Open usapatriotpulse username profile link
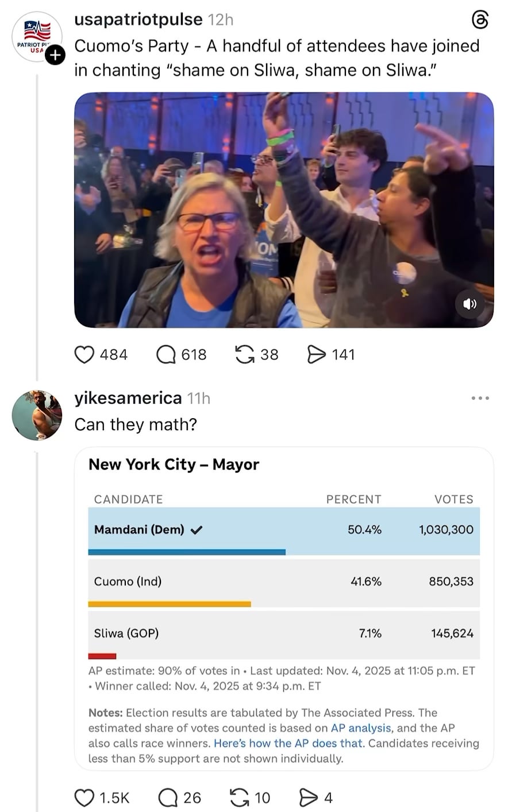Viewport: 508px width, 812px height. pos(138,20)
